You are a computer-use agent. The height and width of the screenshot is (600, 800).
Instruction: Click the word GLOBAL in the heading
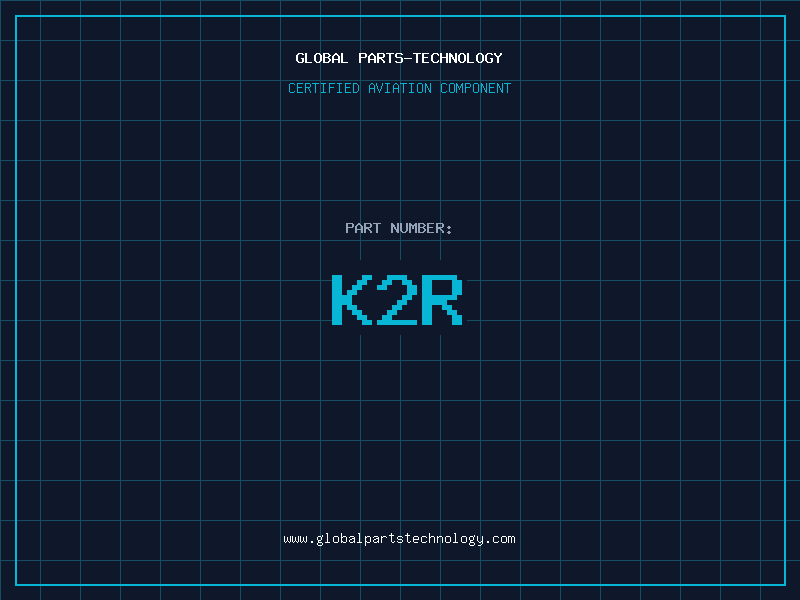322,58
